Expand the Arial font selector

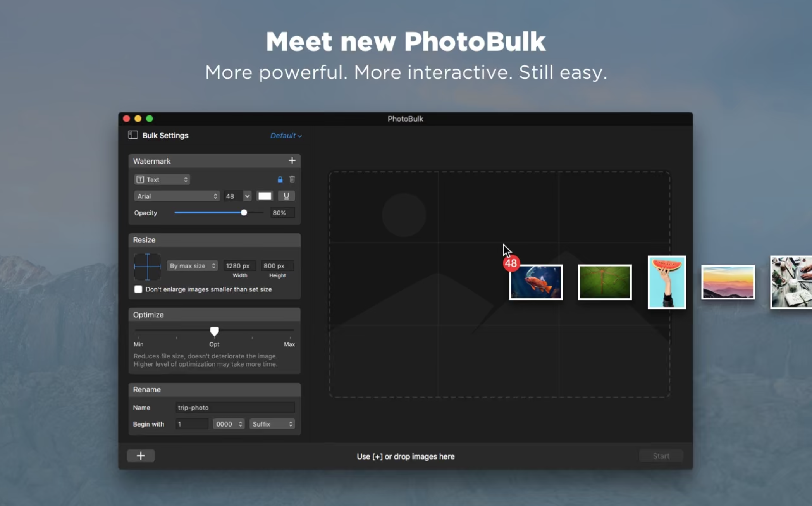pyautogui.click(x=177, y=196)
